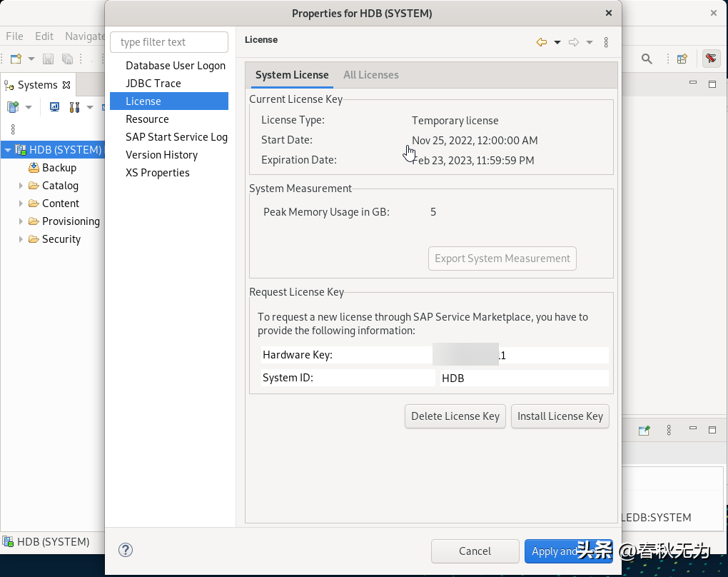This screenshot has width=728, height=577.
Task: Open the dialog help question mark
Action: pyautogui.click(x=126, y=550)
